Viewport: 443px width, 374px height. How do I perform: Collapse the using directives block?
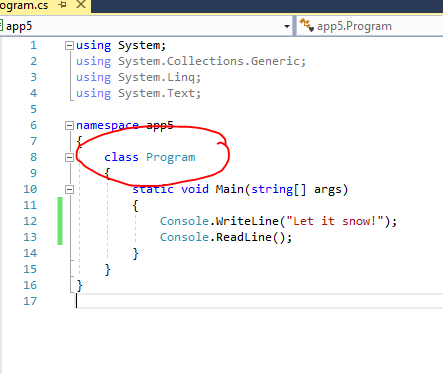(69, 46)
